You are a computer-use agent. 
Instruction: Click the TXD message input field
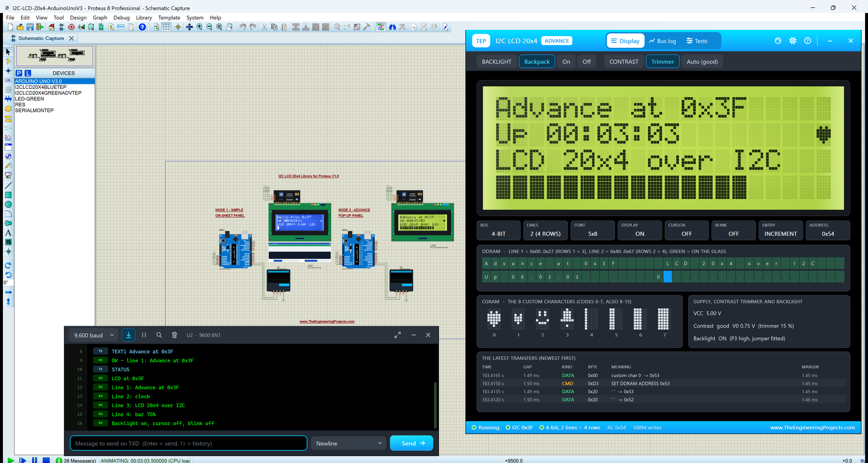point(189,443)
